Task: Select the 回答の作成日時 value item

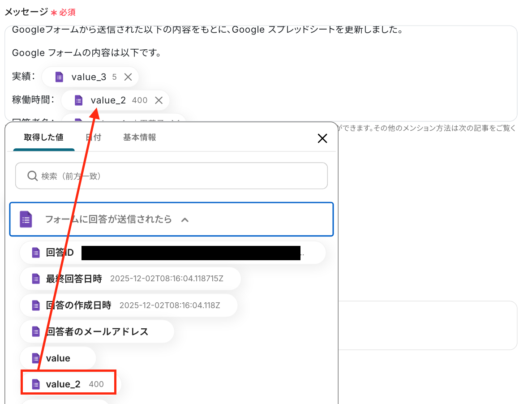Action: coord(129,305)
